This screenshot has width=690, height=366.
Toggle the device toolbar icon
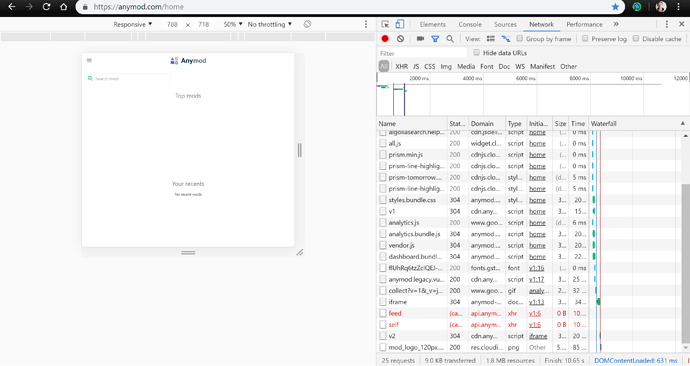click(400, 24)
